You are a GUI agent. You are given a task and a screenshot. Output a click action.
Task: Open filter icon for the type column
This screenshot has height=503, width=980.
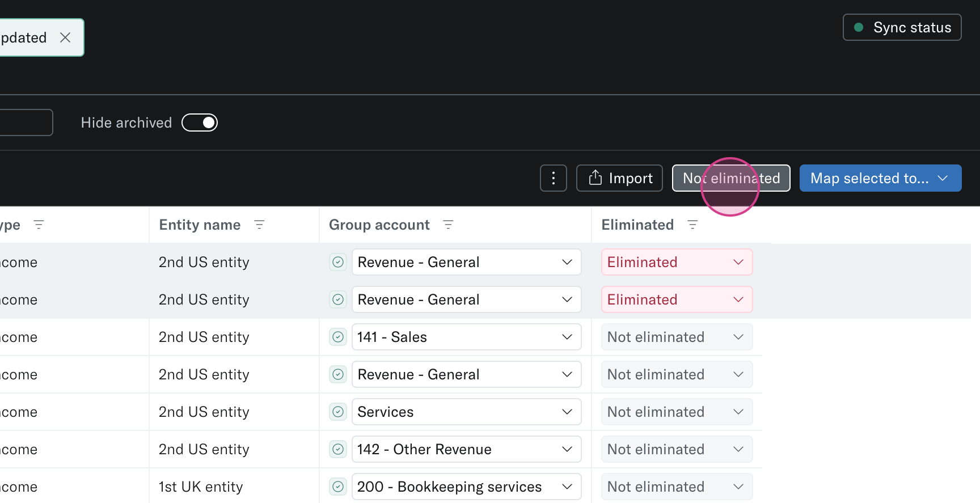coord(39,225)
